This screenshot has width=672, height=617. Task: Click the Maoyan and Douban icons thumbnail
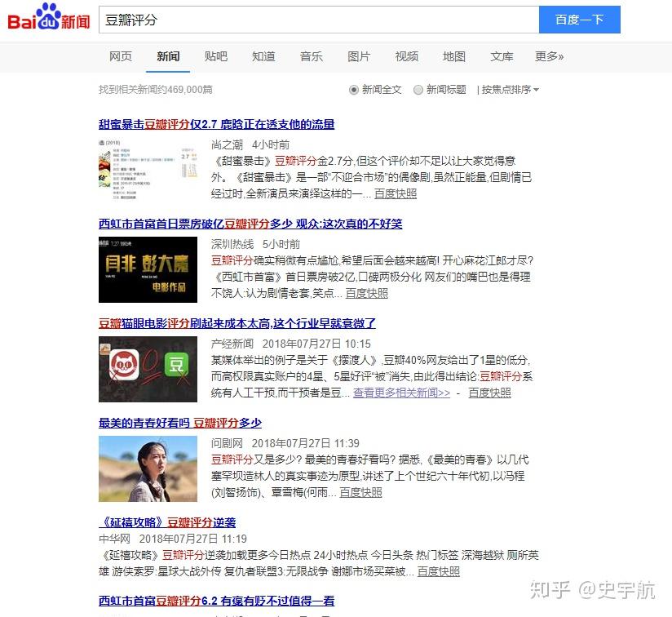coord(148,369)
